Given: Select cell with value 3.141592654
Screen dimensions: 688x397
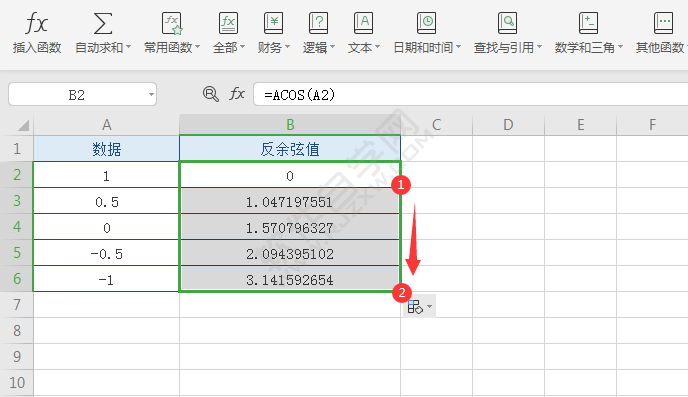Looking at the screenshot, I should coord(290,278).
